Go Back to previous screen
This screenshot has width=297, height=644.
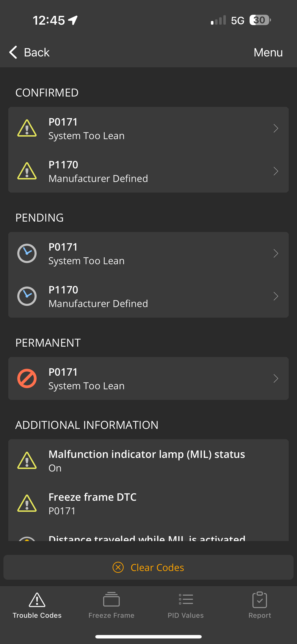tap(29, 52)
